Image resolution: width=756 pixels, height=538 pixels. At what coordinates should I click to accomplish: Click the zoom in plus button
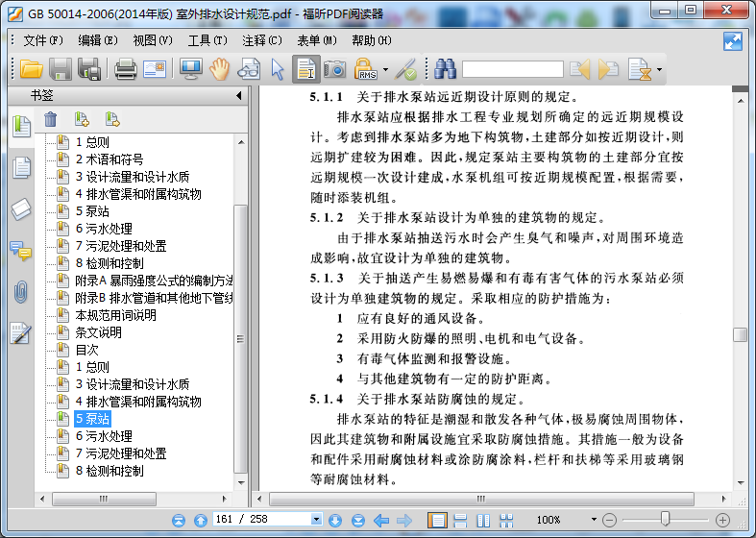pos(722,520)
